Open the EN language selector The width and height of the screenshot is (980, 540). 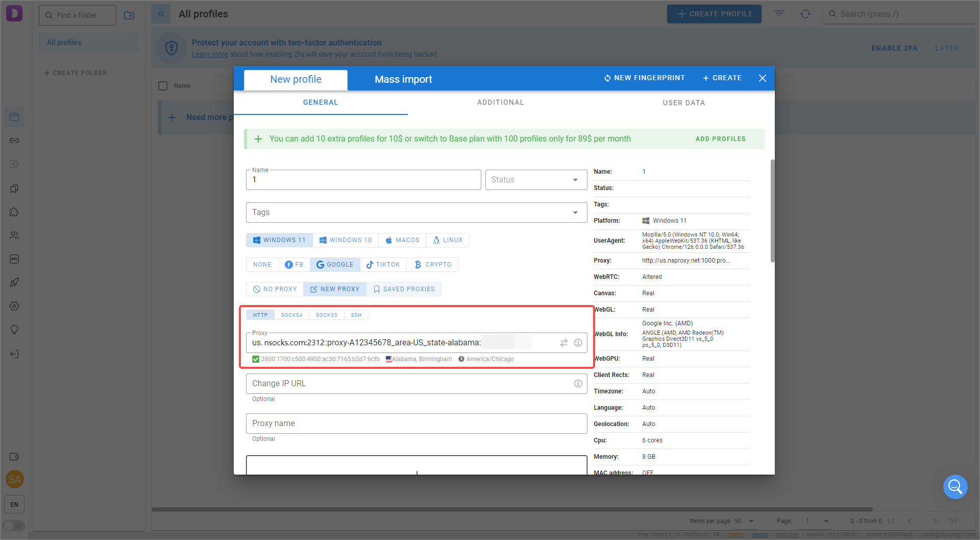pyautogui.click(x=14, y=505)
